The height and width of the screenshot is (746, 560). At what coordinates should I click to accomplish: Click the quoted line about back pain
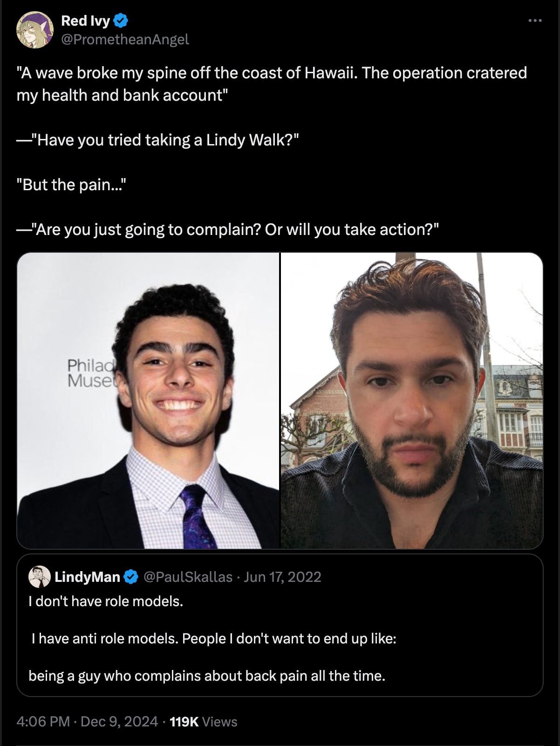(x=207, y=676)
